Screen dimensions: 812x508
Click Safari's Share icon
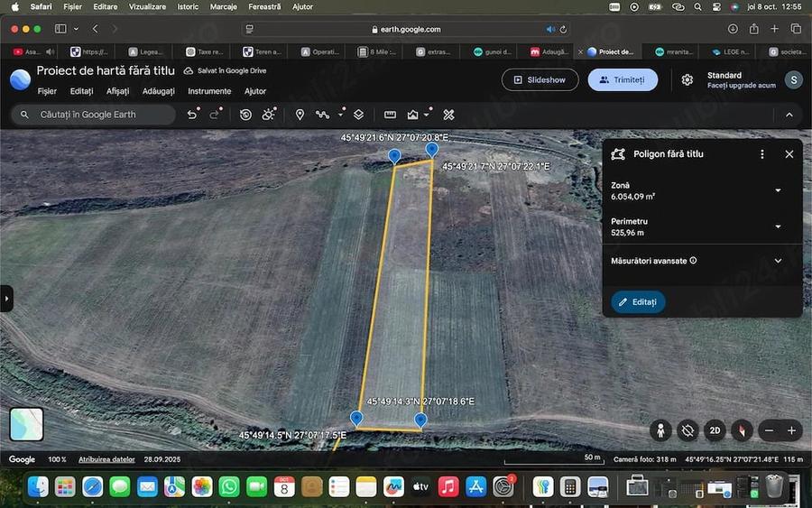click(x=754, y=29)
